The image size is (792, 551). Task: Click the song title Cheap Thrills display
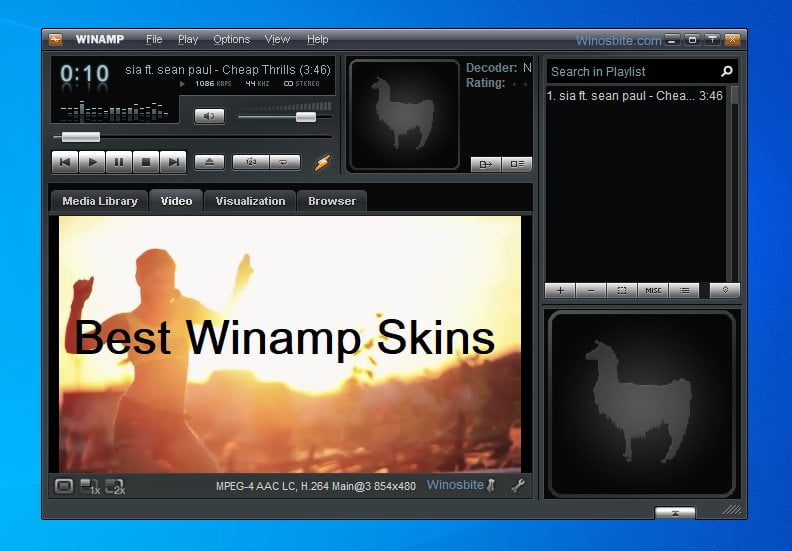pyautogui.click(x=228, y=70)
